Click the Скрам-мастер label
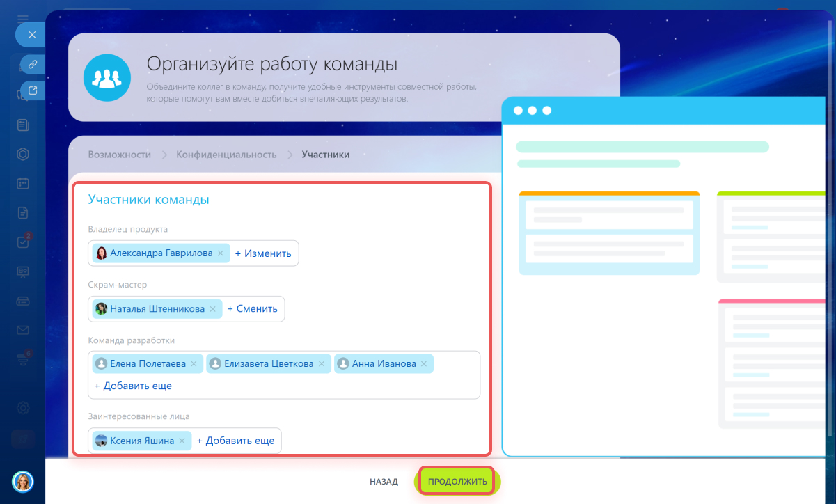The image size is (836, 504). pyautogui.click(x=118, y=285)
